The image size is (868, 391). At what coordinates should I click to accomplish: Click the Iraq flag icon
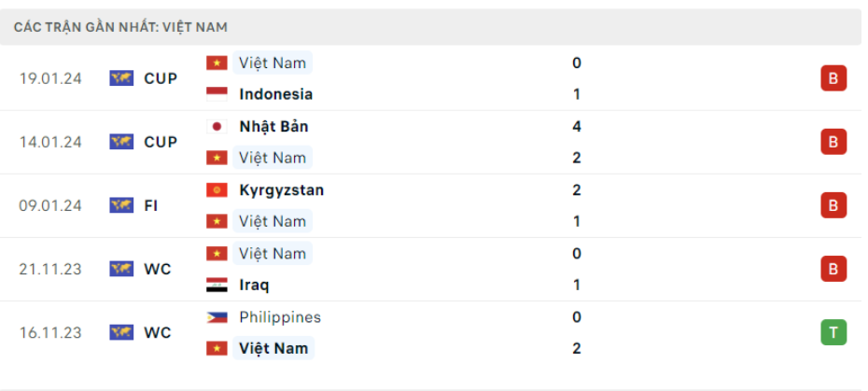tap(217, 286)
